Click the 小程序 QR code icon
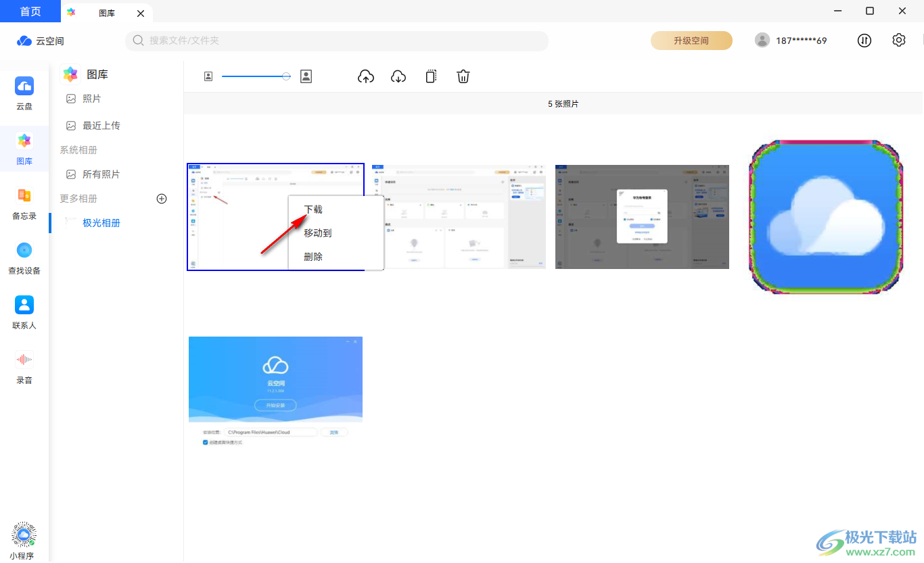The width and height of the screenshot is (924, 563). tap(24, 534)
